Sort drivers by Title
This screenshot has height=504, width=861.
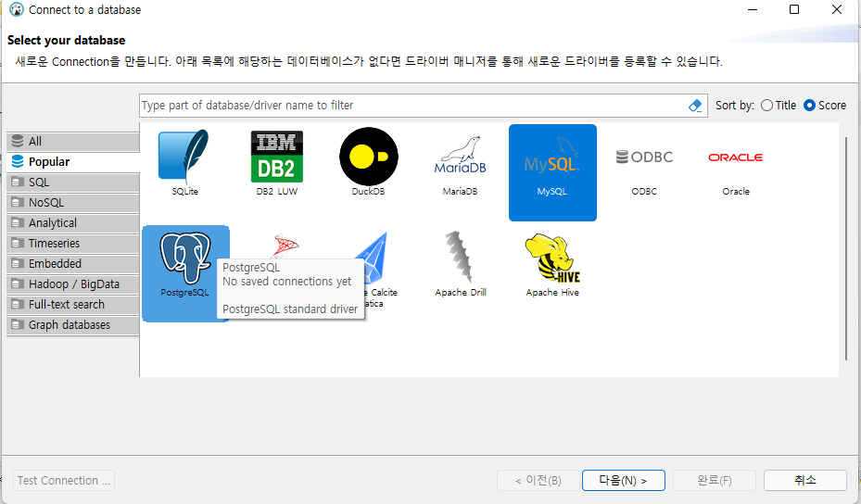[x=779, y=106]
